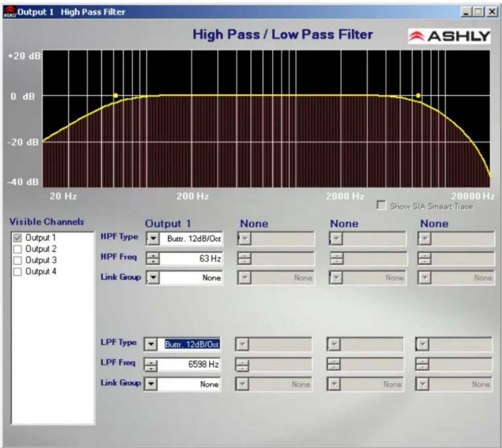Click the HPF Freq field showing 63 Hz

(x=191, y=258)
